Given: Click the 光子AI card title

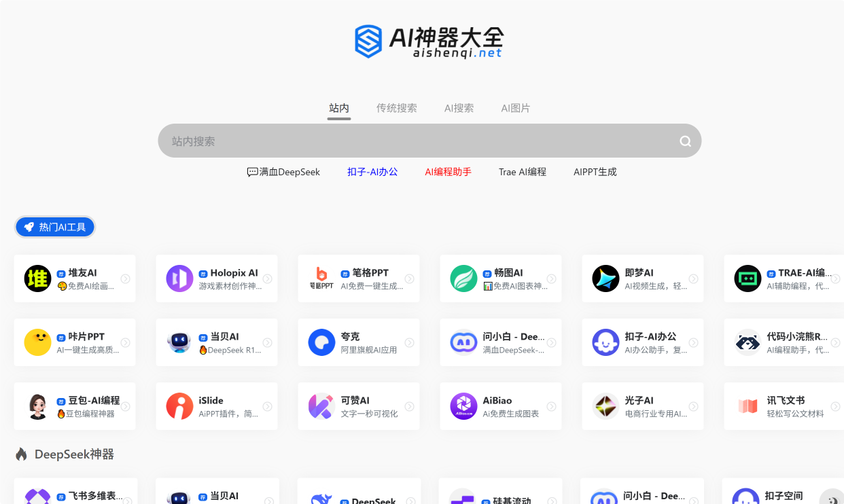Looking at the screenshot, I should pos(639,401).
